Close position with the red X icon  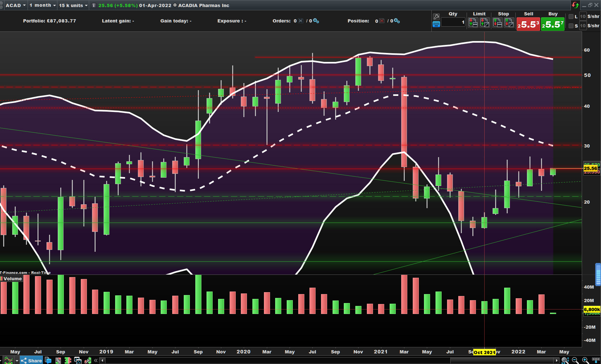(x=382, y=21)
